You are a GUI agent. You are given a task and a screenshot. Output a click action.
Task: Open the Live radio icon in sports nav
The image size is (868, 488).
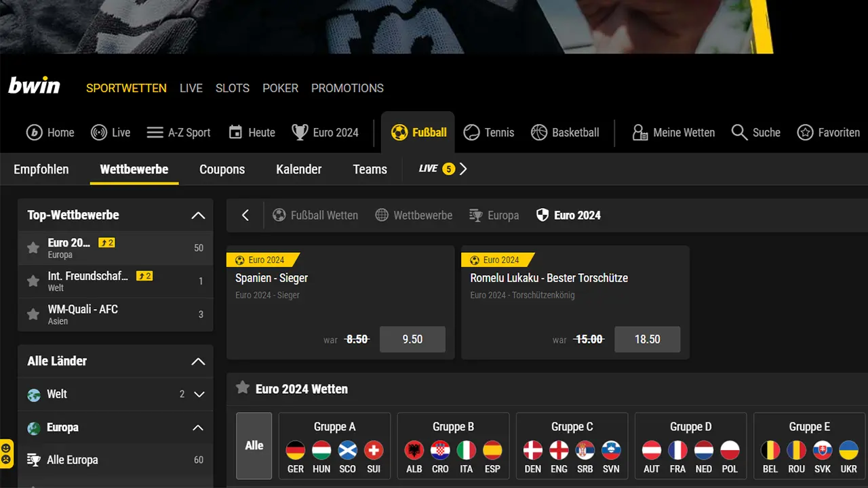coord(99,133)
